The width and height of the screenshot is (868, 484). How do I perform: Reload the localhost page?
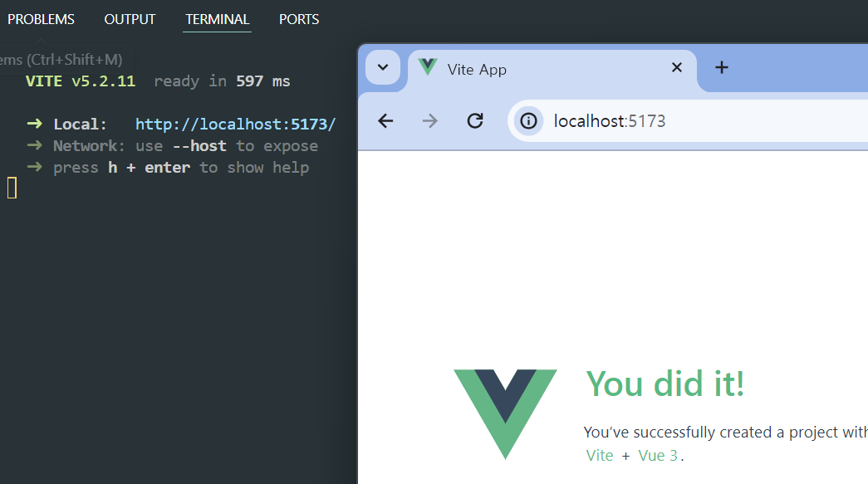(475, 120)
